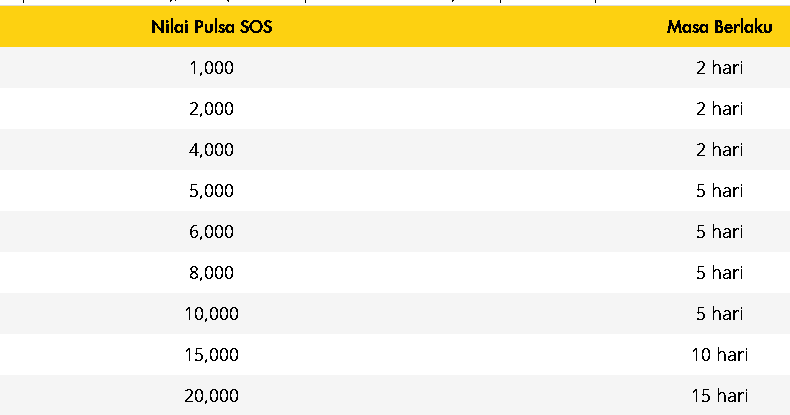Viewport: 790px width, 415px height.
Task: Click the 15 hari validity cell
Action: click(x=719, y=396)
